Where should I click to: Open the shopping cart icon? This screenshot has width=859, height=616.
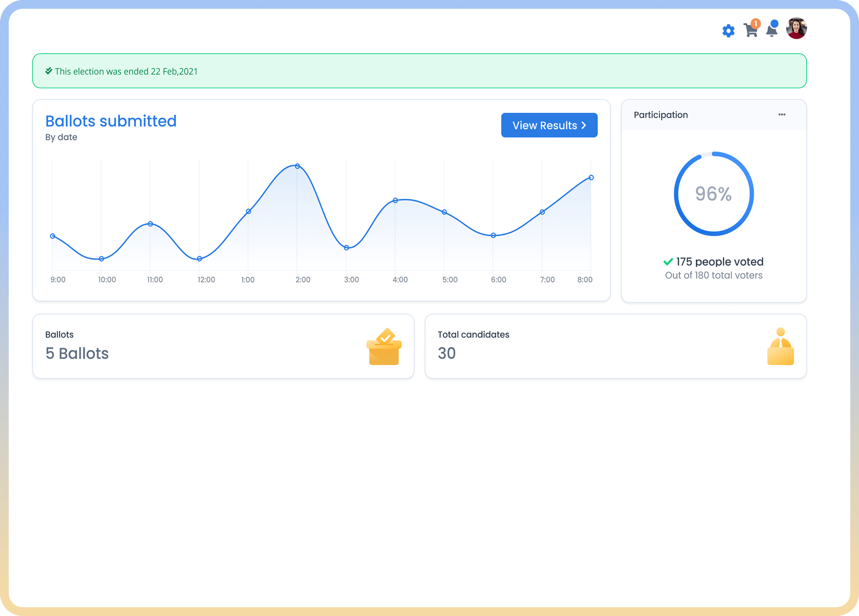click(750, 30)
